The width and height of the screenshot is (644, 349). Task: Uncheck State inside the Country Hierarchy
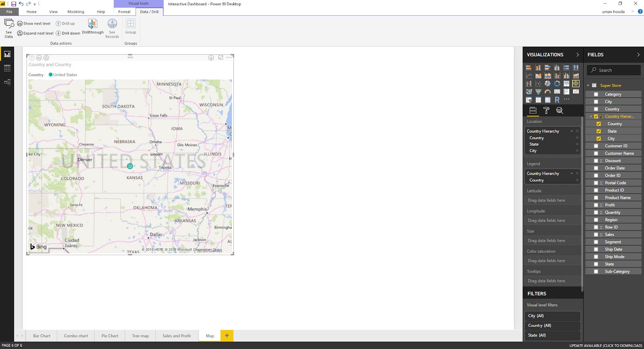599,131
